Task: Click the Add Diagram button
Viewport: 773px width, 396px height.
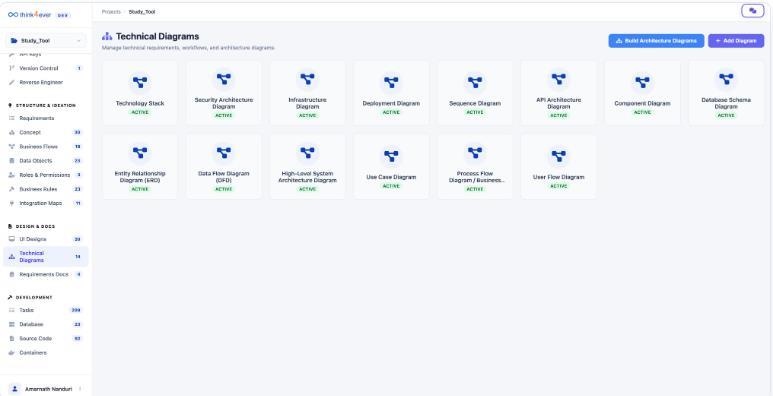Action: click(736, 41)
